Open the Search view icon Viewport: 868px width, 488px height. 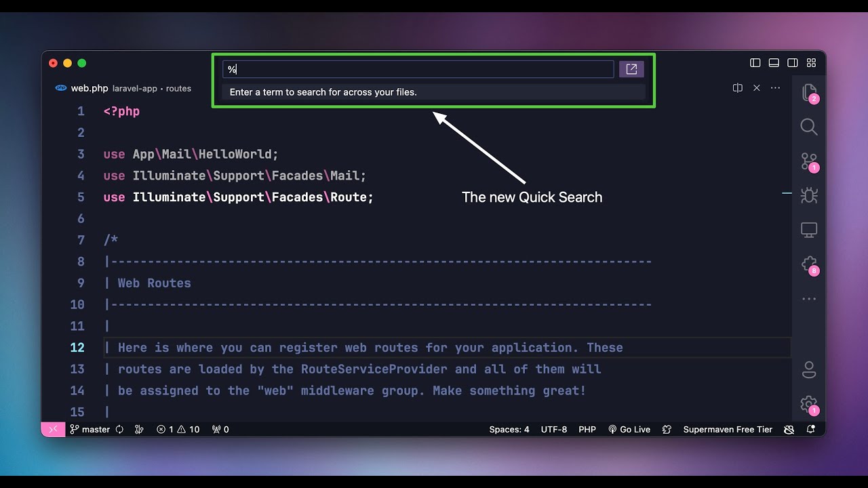(x=808, y=127)
